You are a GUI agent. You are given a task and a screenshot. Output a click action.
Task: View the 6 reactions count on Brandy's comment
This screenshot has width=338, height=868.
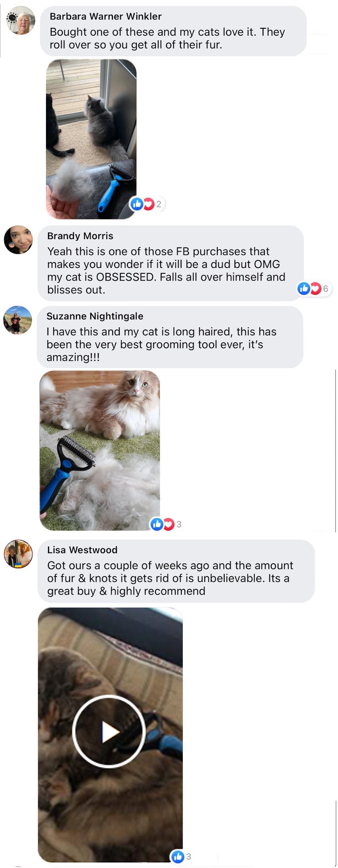pyautogui.click(x=326, y=289)
